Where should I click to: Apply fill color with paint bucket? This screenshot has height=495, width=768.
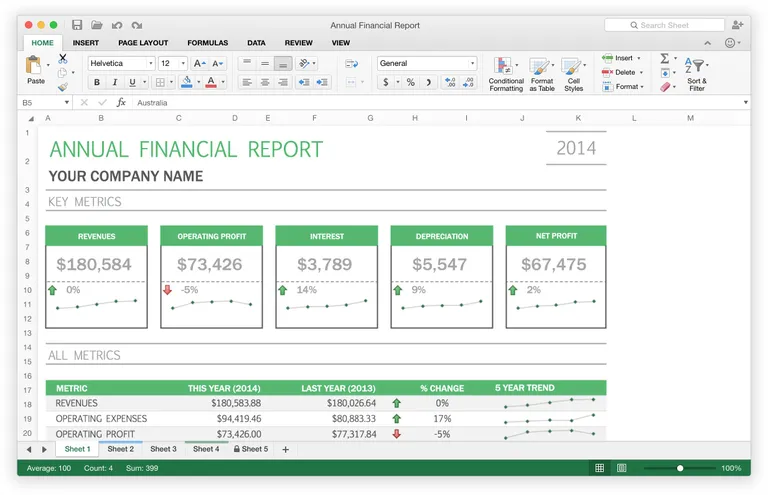coord(187,82)
